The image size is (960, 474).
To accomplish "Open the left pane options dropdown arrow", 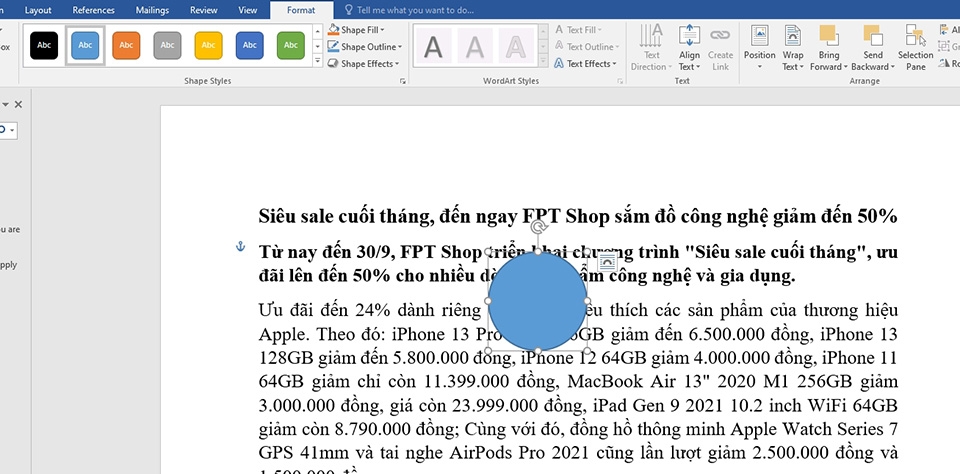I will [5, 105].
